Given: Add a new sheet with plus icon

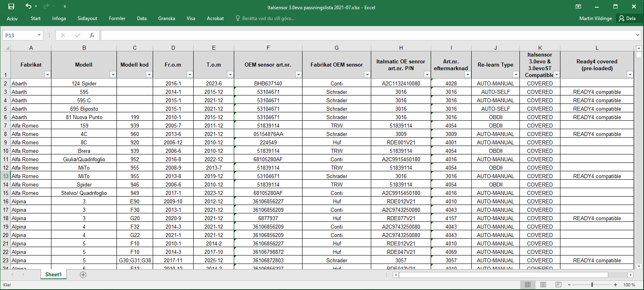Looking at the screenshot, I should [83, 275].
